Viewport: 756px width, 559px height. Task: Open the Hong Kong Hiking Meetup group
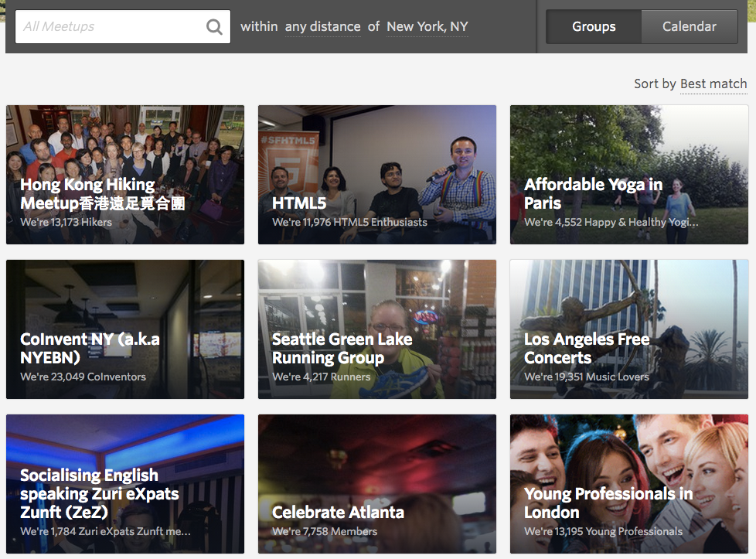[125, 175]
